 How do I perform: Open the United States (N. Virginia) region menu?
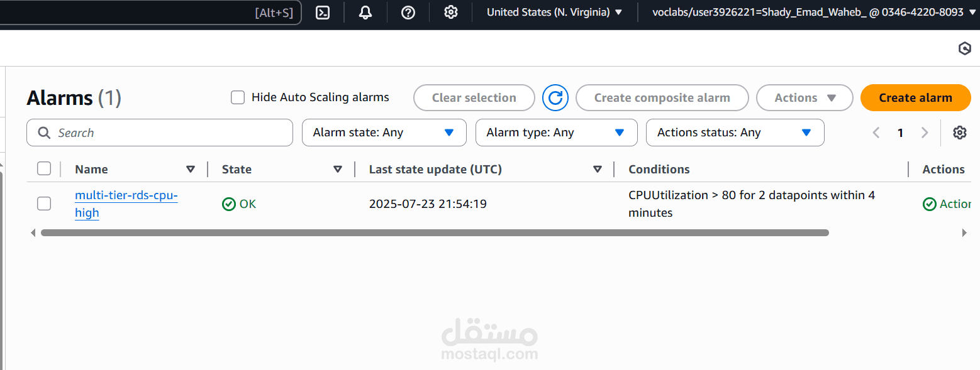554,12
